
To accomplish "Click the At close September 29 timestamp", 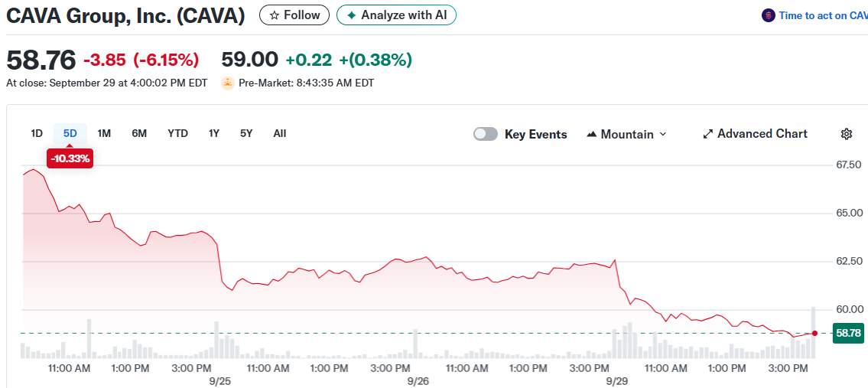I will tap(107, 83).
